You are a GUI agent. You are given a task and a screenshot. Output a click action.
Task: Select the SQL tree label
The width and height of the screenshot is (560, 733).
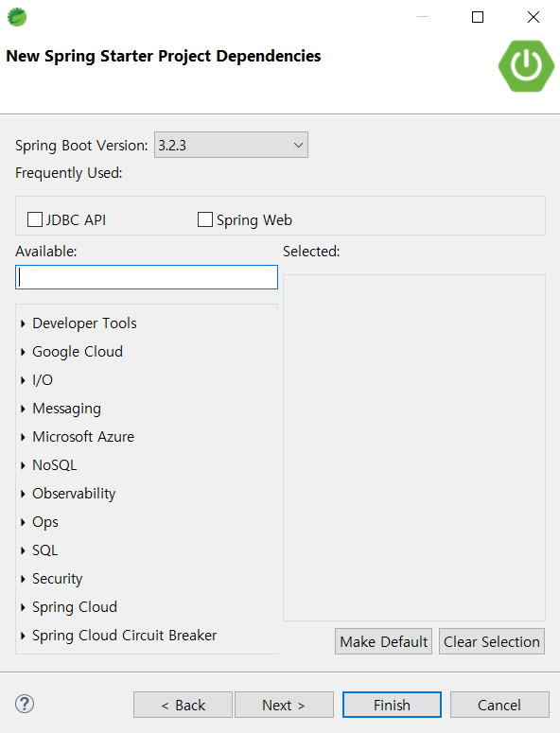click(x=44, y=550)
